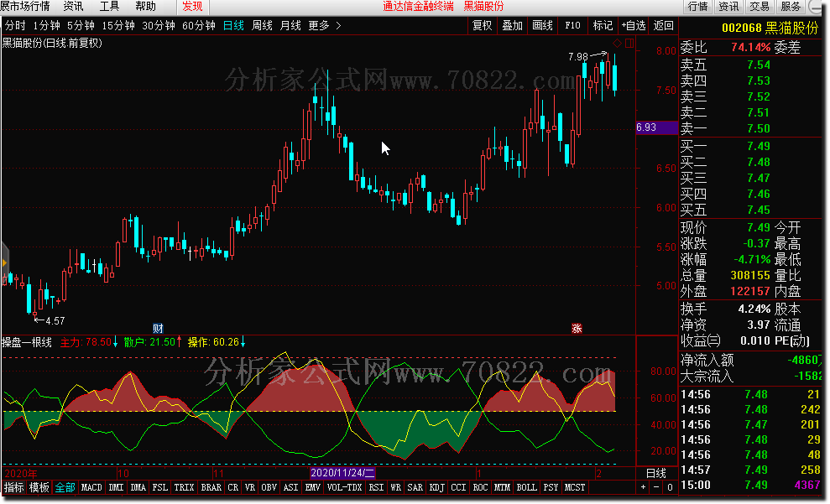The image size is (830, 504).
Task: Open the 画线 drawing tools
Action: pos(543,25)
